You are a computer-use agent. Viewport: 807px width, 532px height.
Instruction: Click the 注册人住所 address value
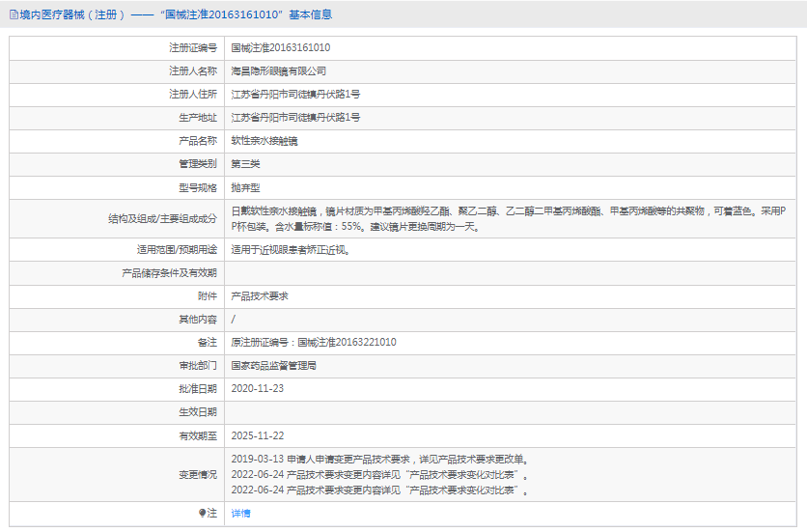coord(295,94)
